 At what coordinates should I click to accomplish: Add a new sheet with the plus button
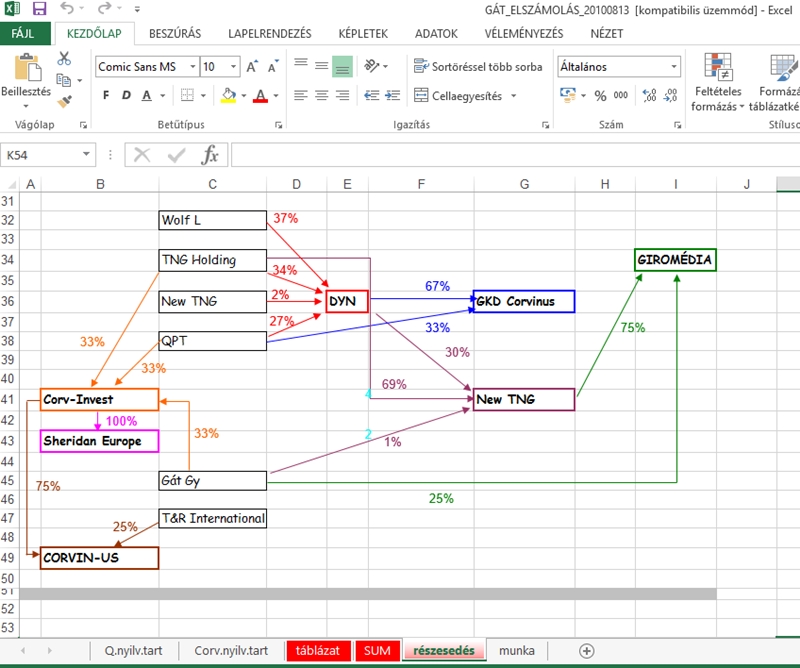click(x=587, y=651)
